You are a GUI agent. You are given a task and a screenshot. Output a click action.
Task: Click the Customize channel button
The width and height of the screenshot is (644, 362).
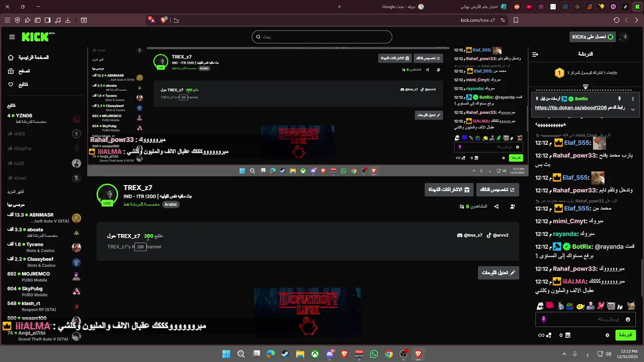[x=498, y=190]
